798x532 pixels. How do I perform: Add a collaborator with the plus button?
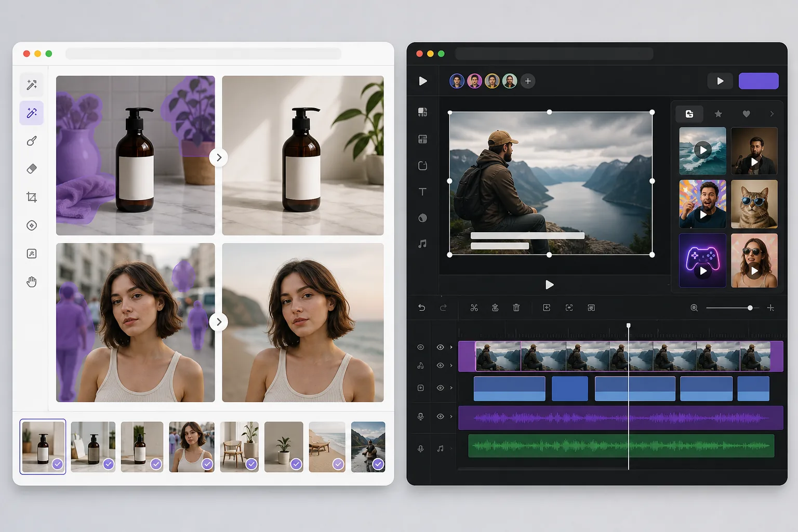pyautogui.click(x=528, y=81)
